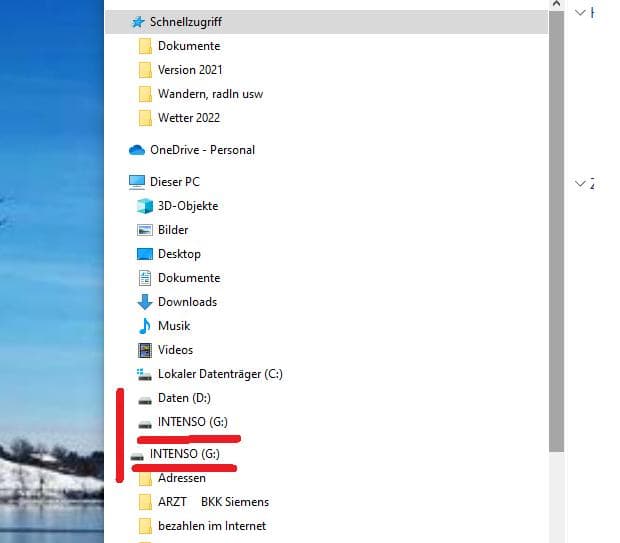620x543 pixels.
Task: Click the scroll-up arrow of the tree scrollbar
Action: 556,4
